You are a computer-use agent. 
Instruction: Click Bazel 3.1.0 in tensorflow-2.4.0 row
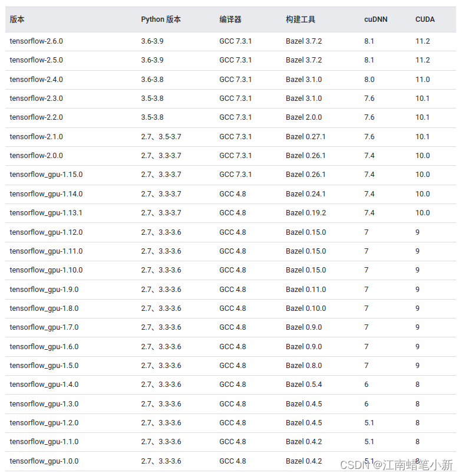[303, 80]
